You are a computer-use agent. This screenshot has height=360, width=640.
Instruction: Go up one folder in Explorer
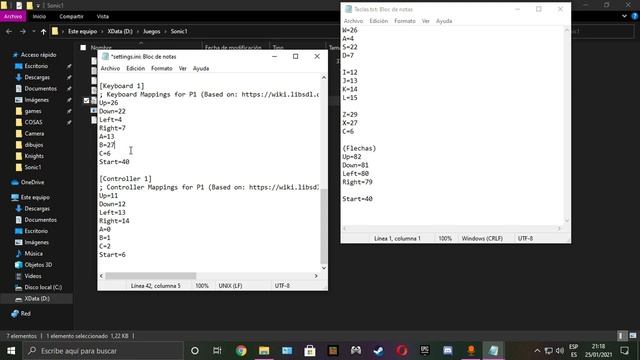click(43, 31)
